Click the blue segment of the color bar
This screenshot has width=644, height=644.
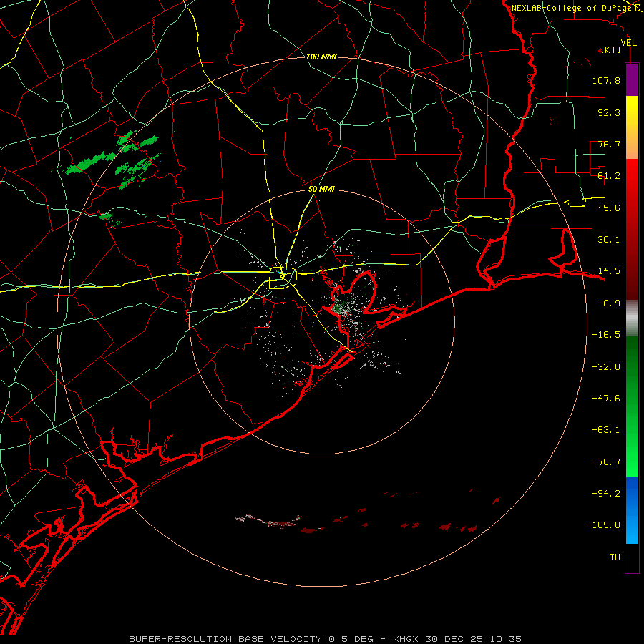pyautogui.click(x=632, y=510)
